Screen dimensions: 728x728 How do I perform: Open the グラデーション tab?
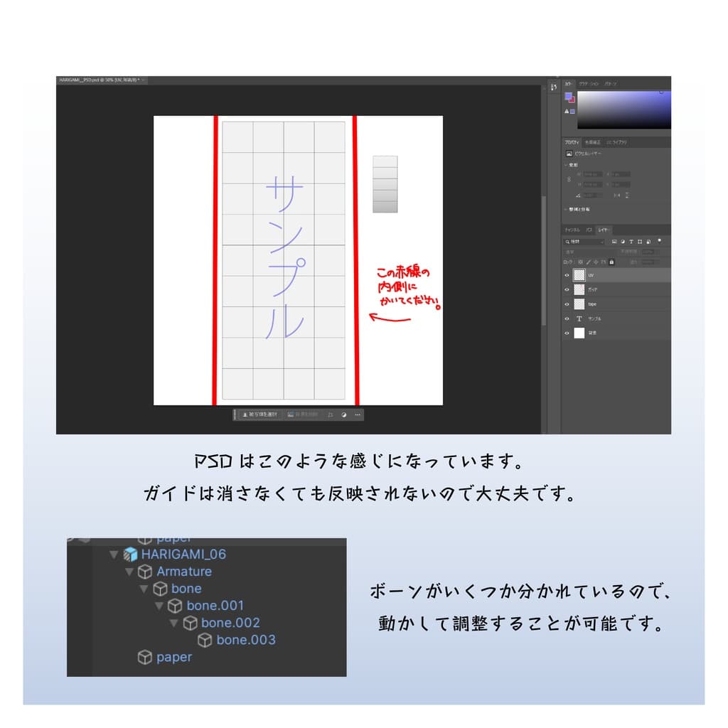click(588, 83)
